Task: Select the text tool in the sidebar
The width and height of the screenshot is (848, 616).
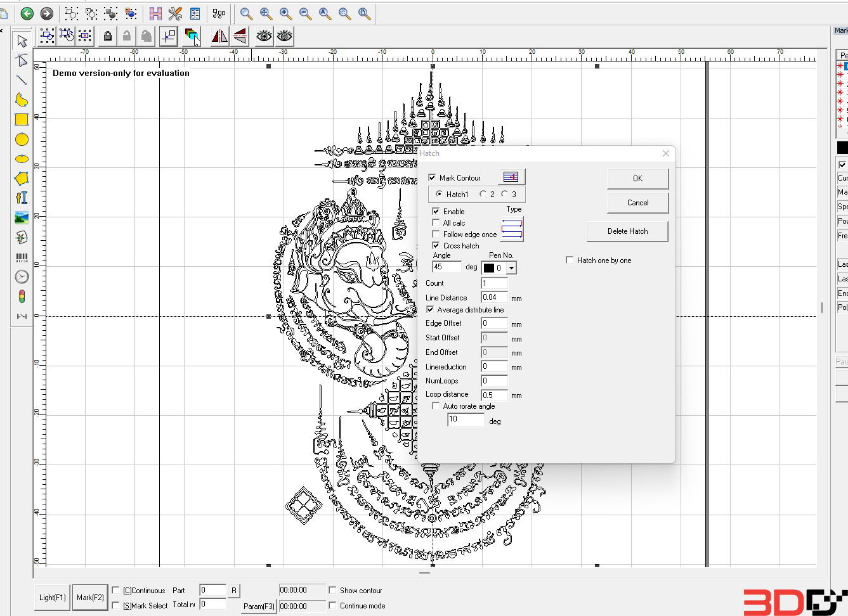Action: point(22,198)
